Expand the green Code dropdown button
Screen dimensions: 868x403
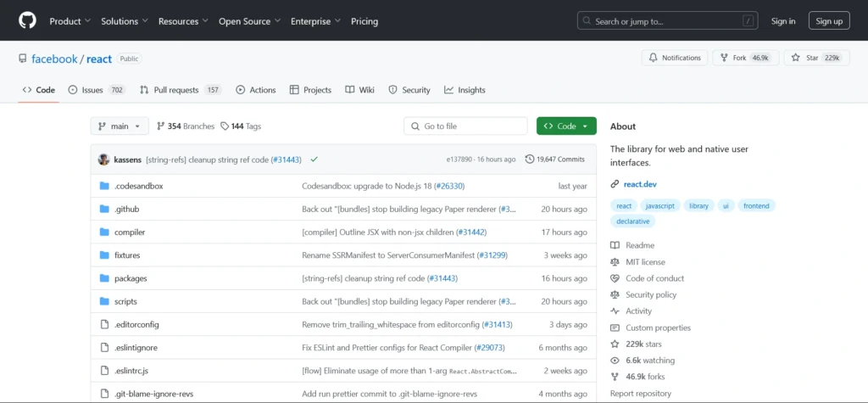(x=566, y=126)
